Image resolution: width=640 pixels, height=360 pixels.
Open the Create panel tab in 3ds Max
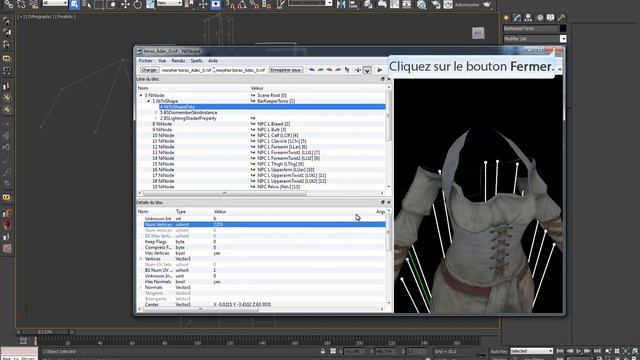[506, 18]
